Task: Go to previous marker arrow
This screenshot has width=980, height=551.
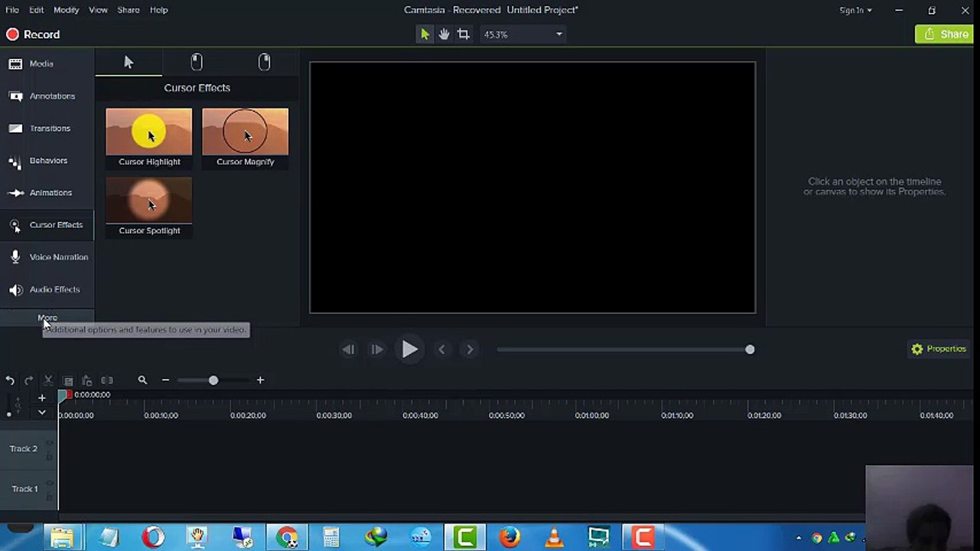Action: click(x=441, y=350)
